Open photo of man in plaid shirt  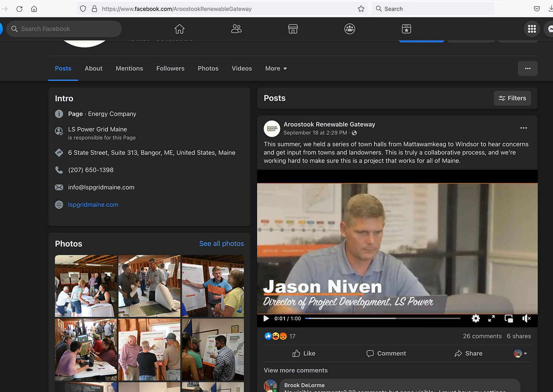(213, 349)
